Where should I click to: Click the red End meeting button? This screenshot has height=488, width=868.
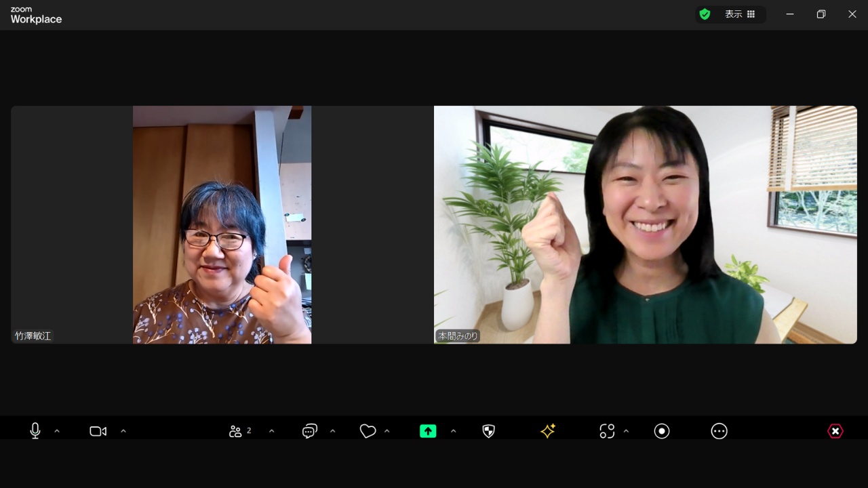coord(835,431)
